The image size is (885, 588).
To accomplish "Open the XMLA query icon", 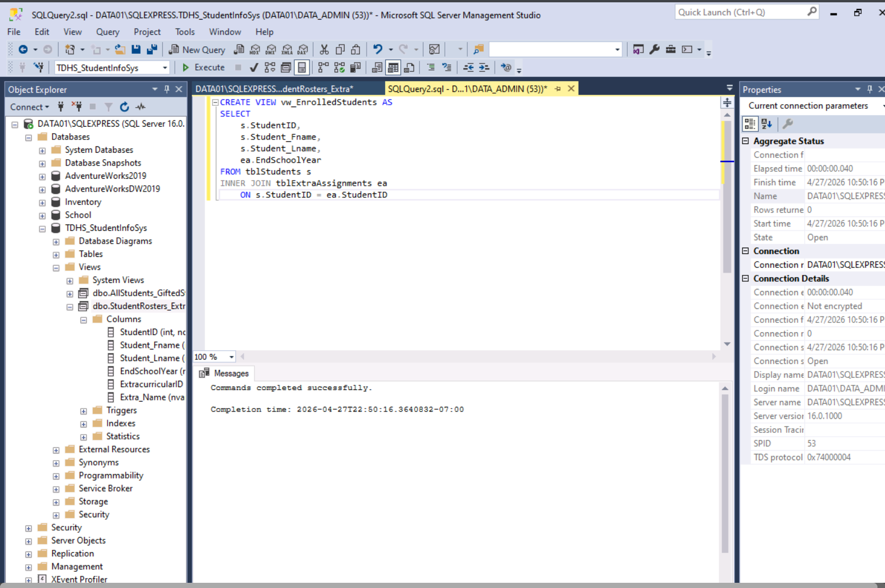I will [287, 50].
